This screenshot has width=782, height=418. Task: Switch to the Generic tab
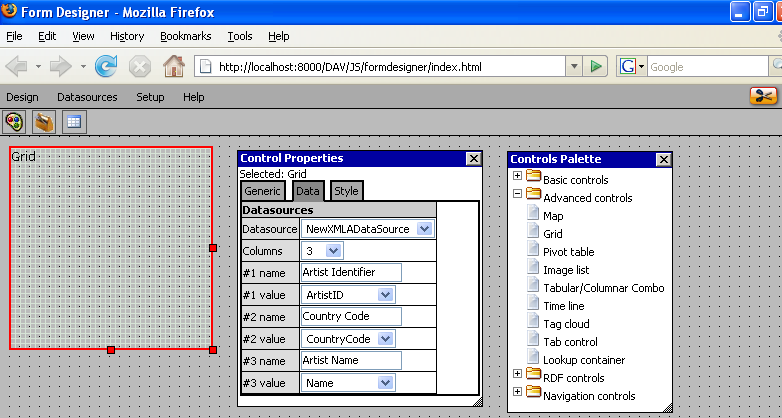pos(263,191)
